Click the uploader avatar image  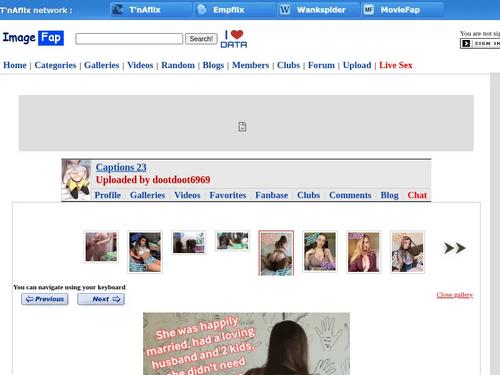point(76,180)
